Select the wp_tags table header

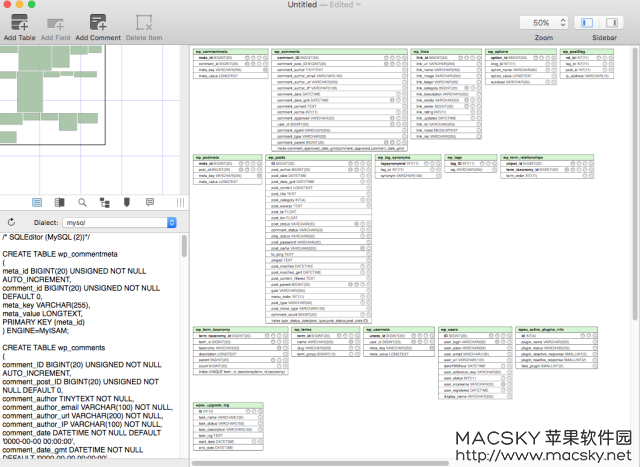point(471,157)
